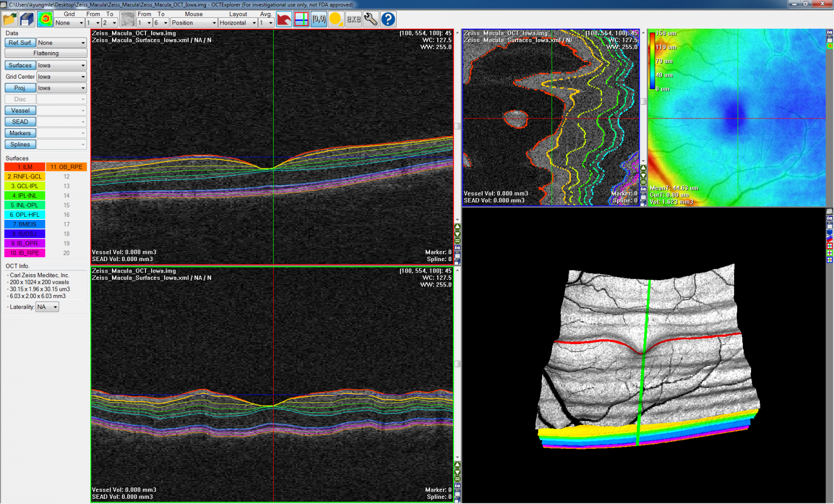Click the blue 3D cube icon on right edge

pos(829,232)
